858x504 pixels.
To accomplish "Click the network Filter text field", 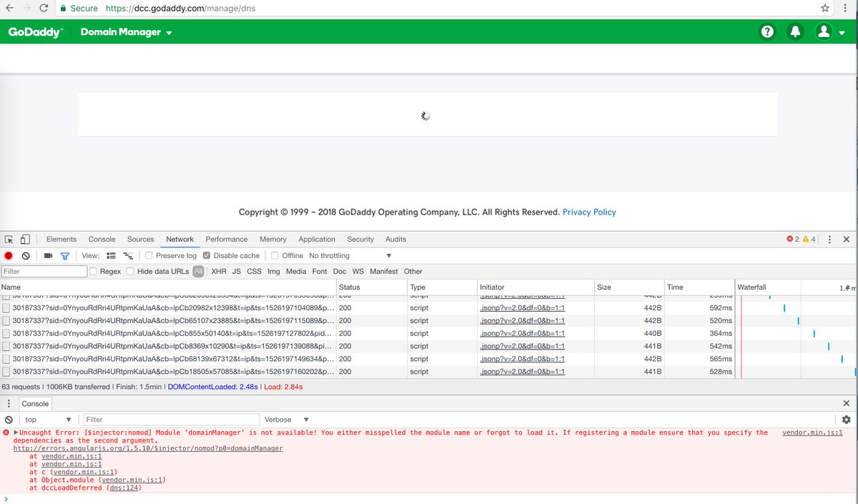I will pos(44,271).
